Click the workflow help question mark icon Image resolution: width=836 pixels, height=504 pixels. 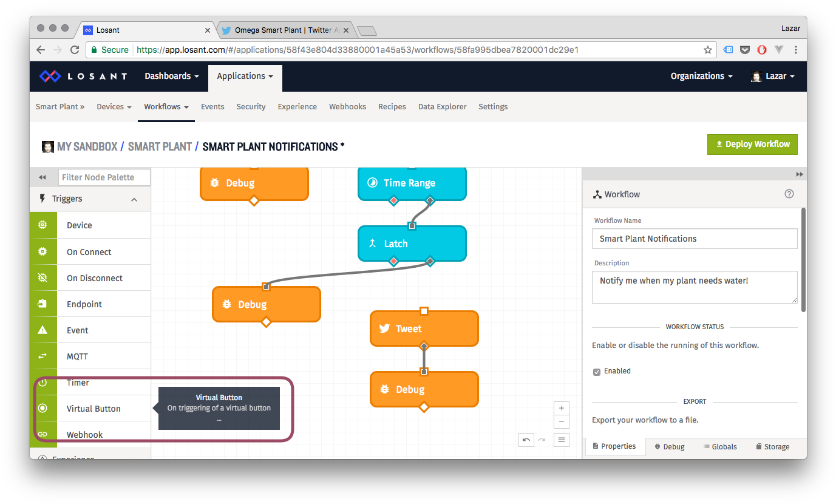pos(789,194)
